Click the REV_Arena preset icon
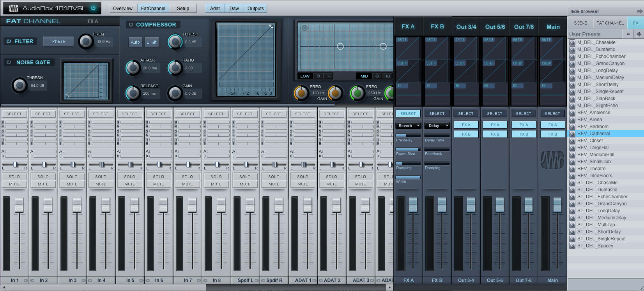This screenshot has width=644, height=291. [572, 120]
